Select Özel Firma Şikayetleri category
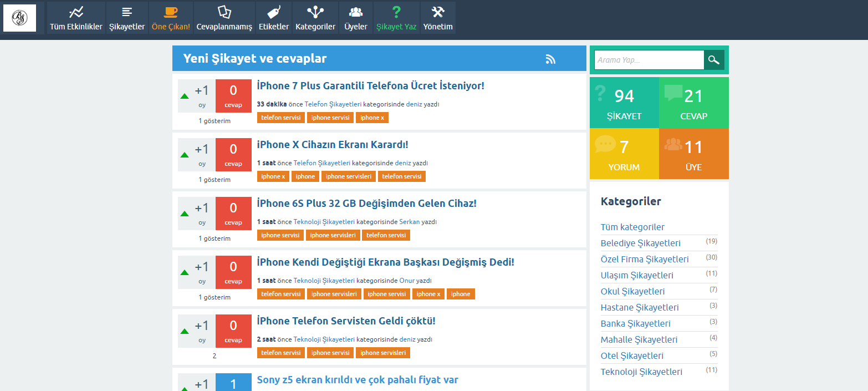The image size is (868, 391). [x=645, y=259]
